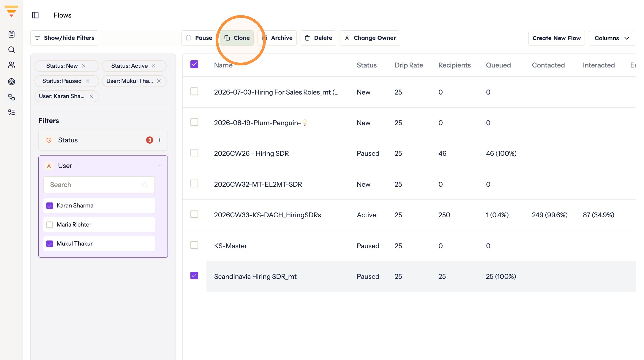Uncheck Scandinavia Hiring SDR_mt row
This screenshot has width=644, height=360.
click(x=194, y=276)
